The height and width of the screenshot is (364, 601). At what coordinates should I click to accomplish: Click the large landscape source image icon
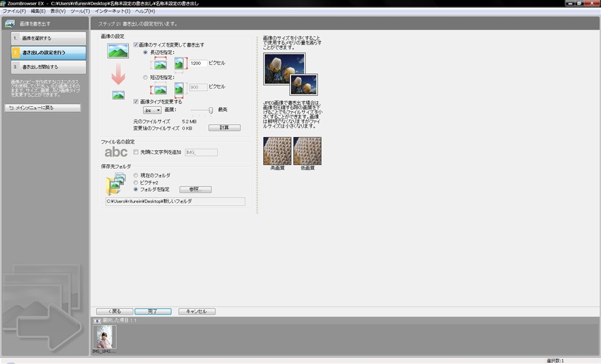[118, 51]
